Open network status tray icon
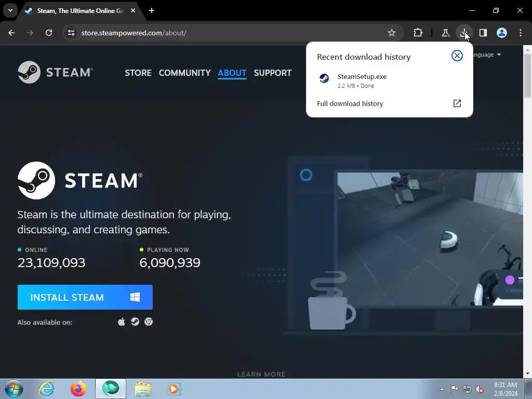532x399 pixels. (467, 389)
